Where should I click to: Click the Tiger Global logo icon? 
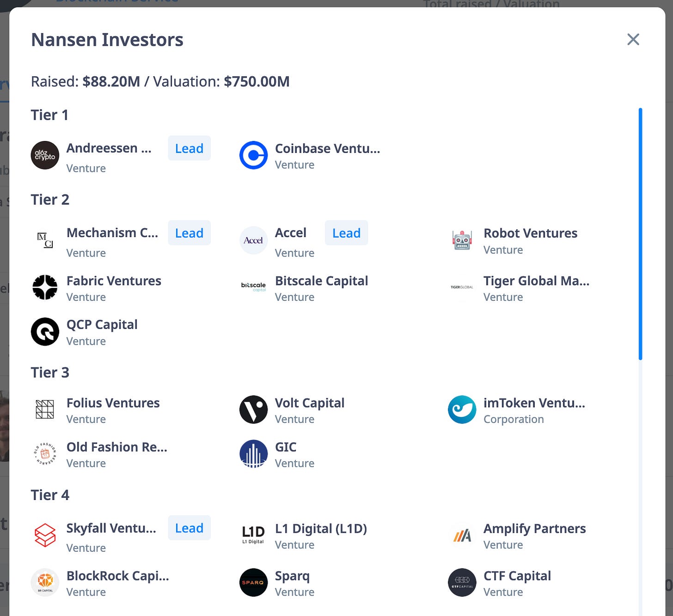[462, 287]
